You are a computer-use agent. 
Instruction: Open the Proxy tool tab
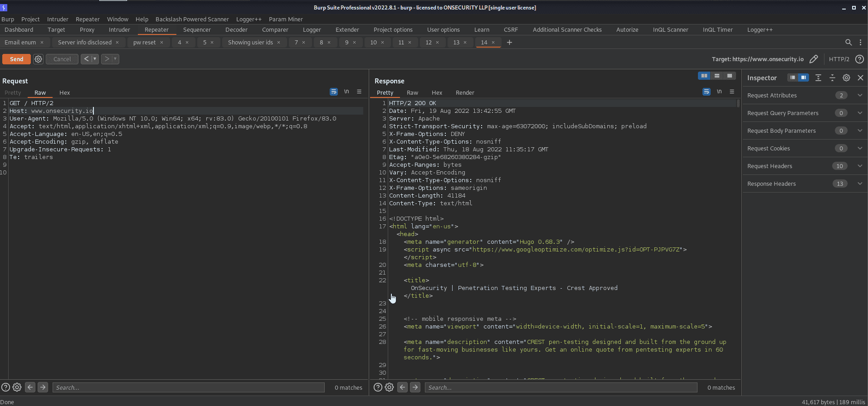(87, 30)
